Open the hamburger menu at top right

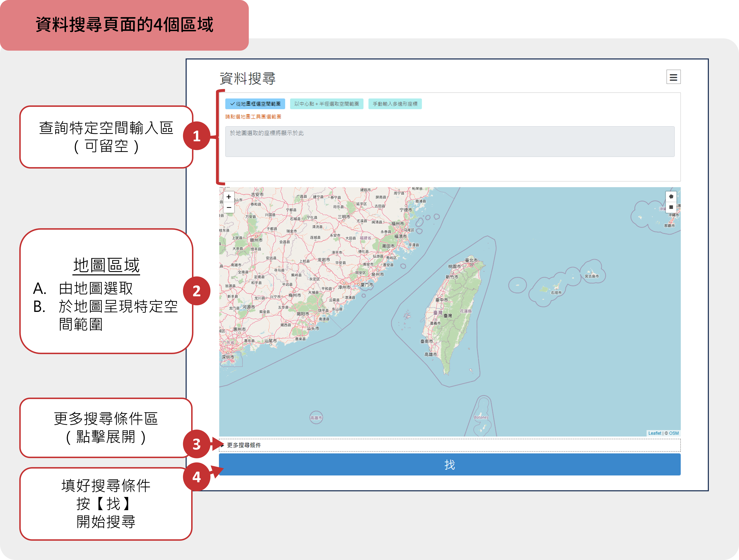point(674,77)
